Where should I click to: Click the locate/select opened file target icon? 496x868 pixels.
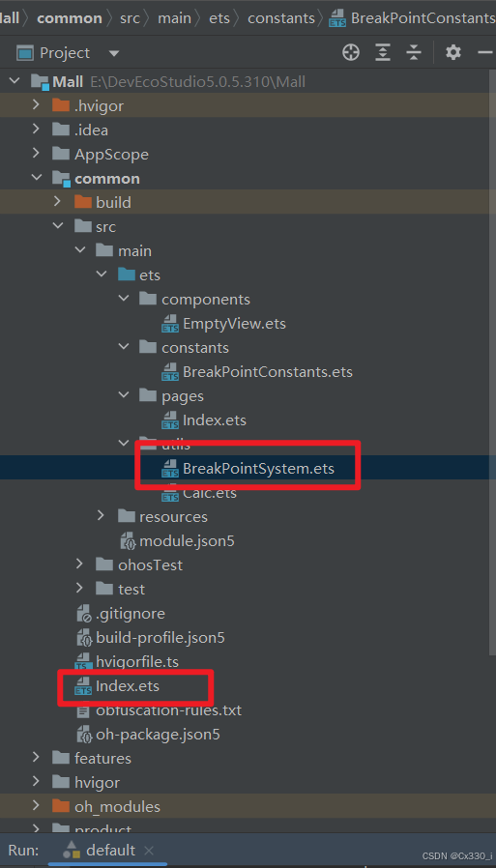(x=351, y=52)
